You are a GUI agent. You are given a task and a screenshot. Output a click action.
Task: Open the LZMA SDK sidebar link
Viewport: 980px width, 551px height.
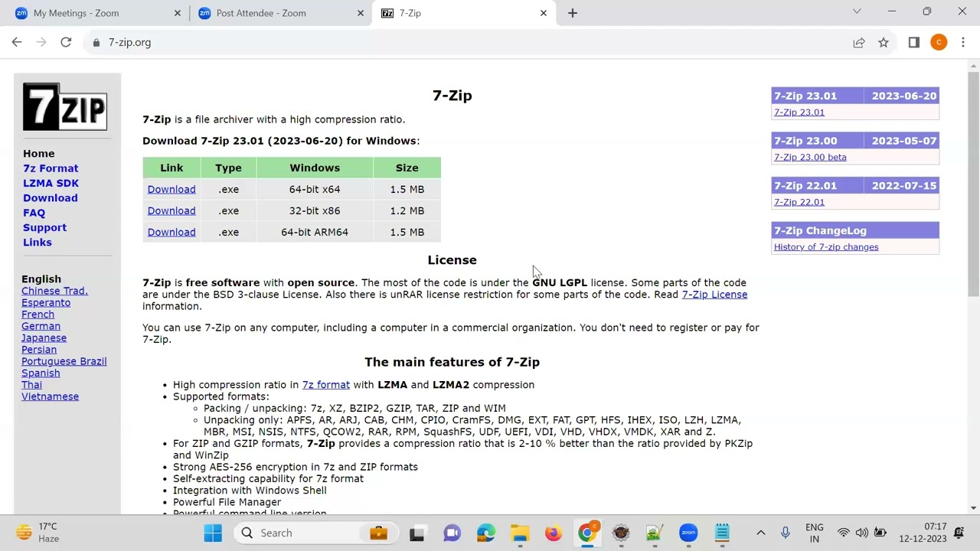(x=51, y=183)
